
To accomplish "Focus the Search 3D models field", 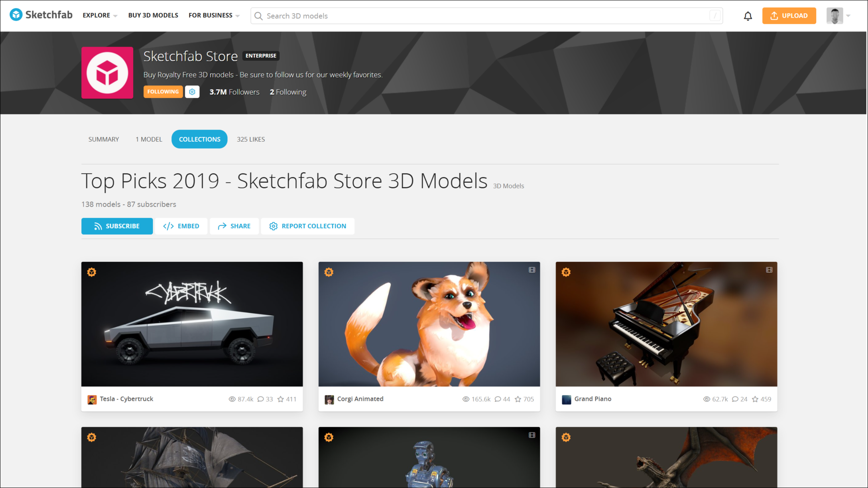I will coord(486,16).
